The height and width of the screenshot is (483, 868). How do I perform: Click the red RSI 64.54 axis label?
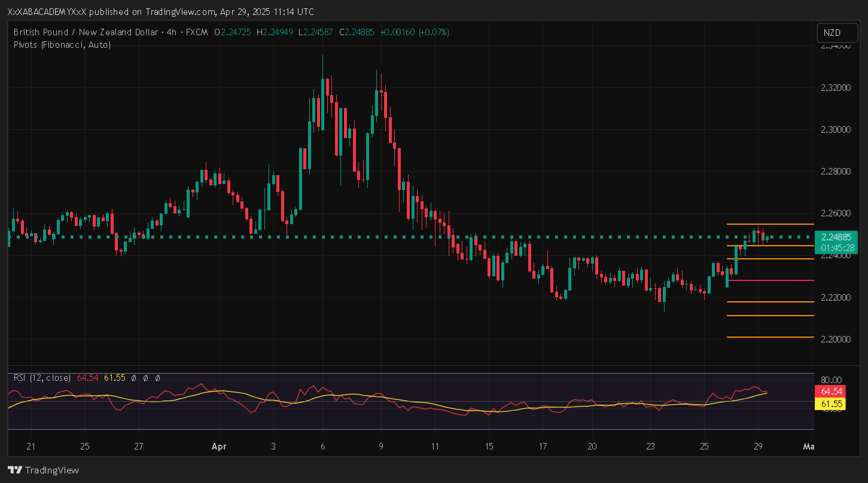click(x=832, y=392)
